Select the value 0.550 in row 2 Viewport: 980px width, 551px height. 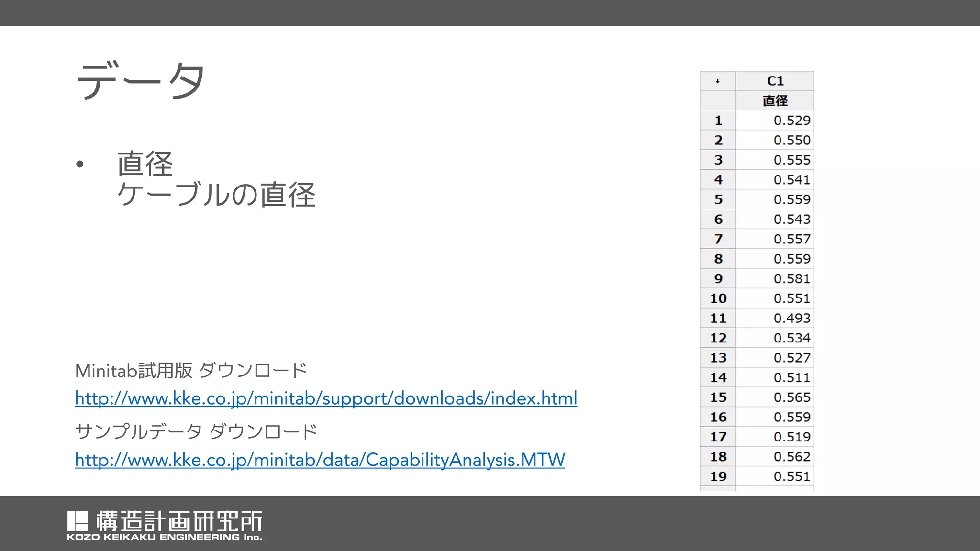pyautogui.click(x=775, y=140)
